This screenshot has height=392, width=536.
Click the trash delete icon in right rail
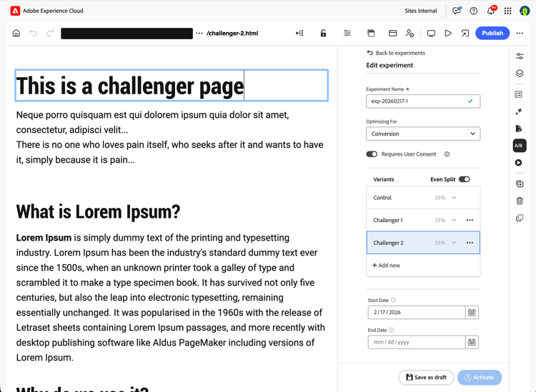520,201
